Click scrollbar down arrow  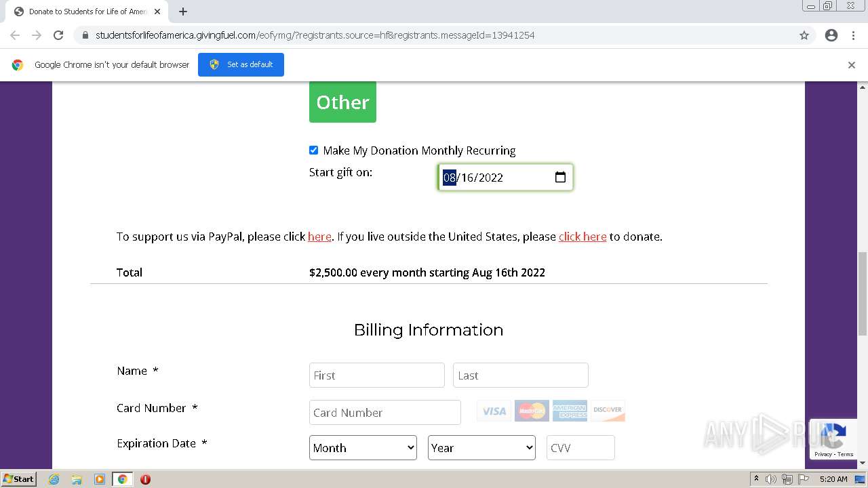coord(863,463)
